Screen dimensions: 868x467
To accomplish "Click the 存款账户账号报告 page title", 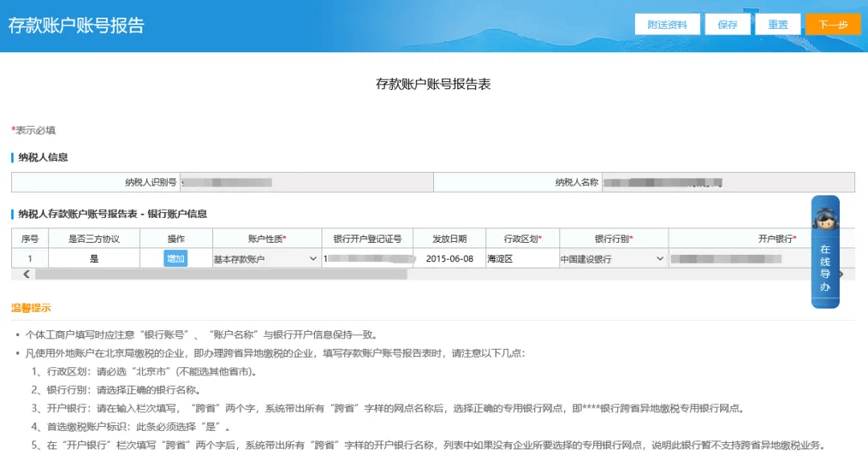I will click(76, 23).
